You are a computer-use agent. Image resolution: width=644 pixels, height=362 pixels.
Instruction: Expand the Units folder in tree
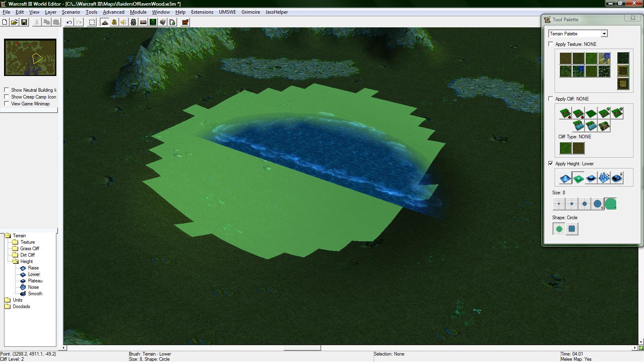8,300
